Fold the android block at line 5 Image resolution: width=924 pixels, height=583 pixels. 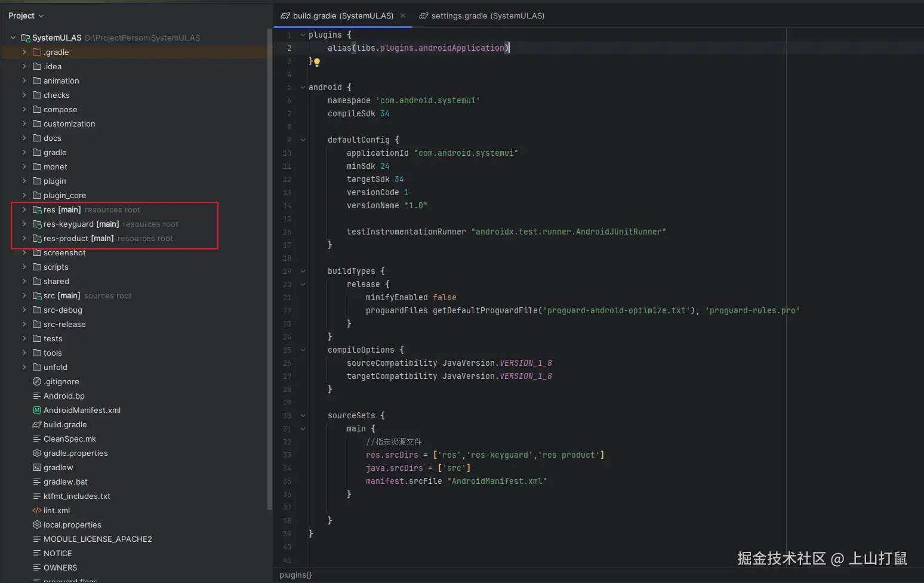[x=303, y=87]
